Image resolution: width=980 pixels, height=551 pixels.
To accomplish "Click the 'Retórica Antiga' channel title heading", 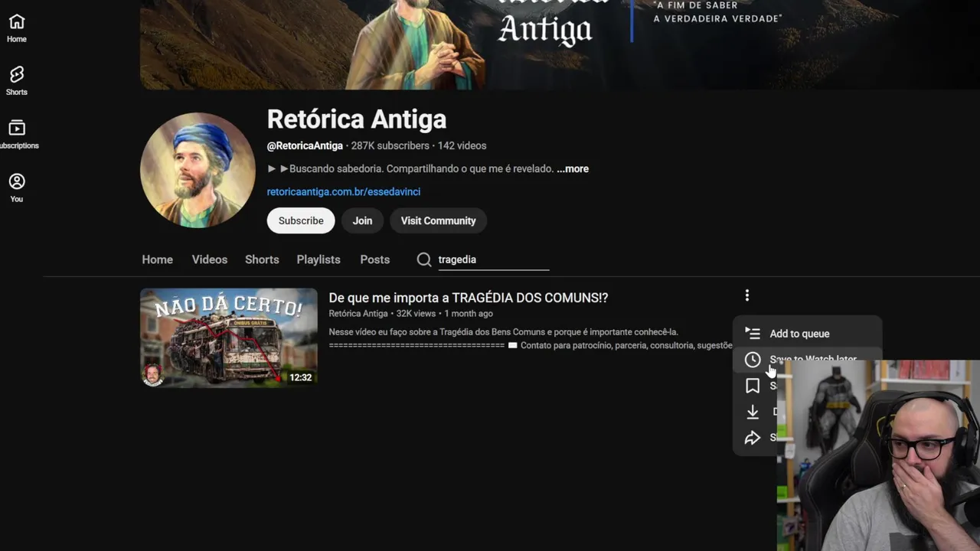I will (x=357, y=119).
